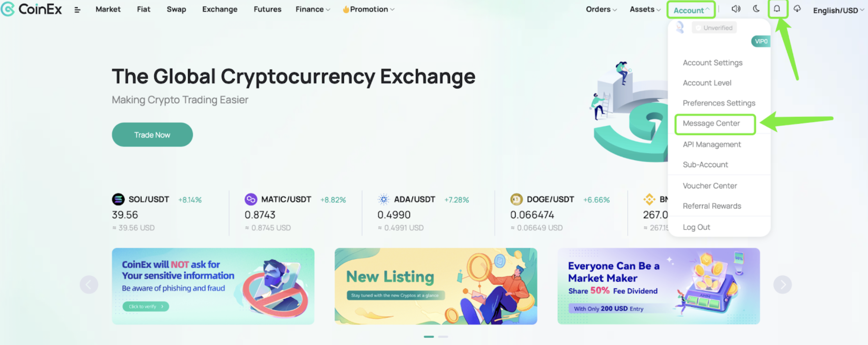
Task: Click the DOGE/USDT coin icon
Action: click(x=516, y=200)
